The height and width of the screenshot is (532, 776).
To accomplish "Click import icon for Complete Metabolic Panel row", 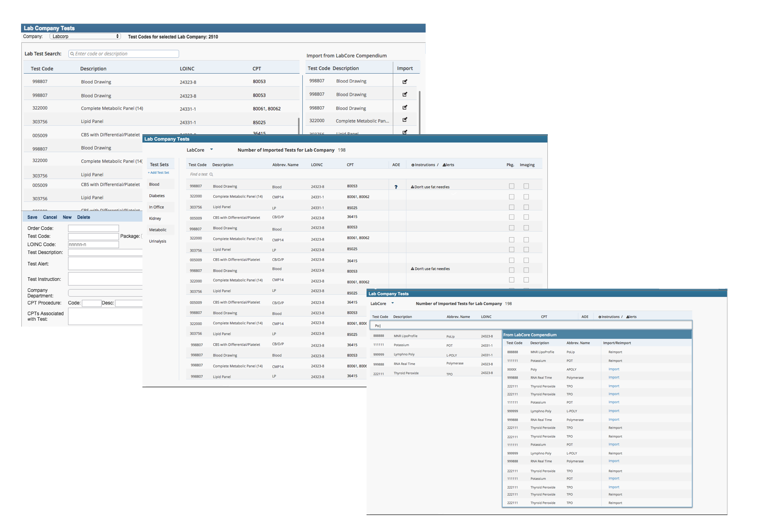I will tap(405, 120).
